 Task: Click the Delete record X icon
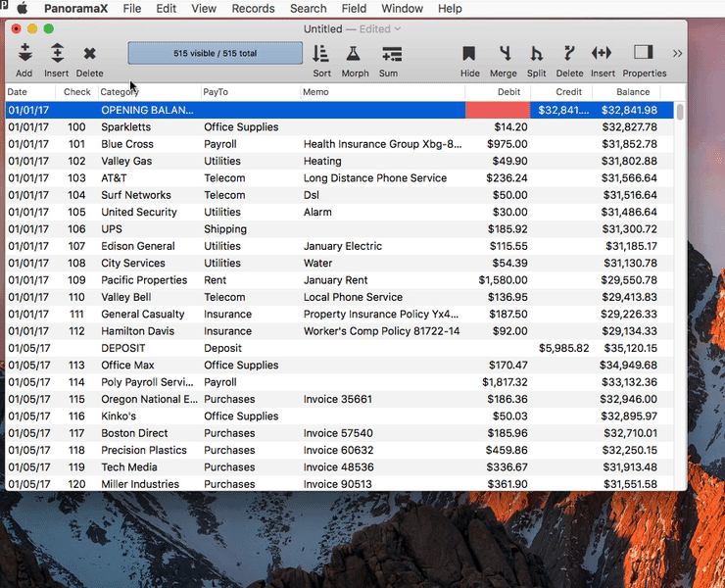pos(89,54)
